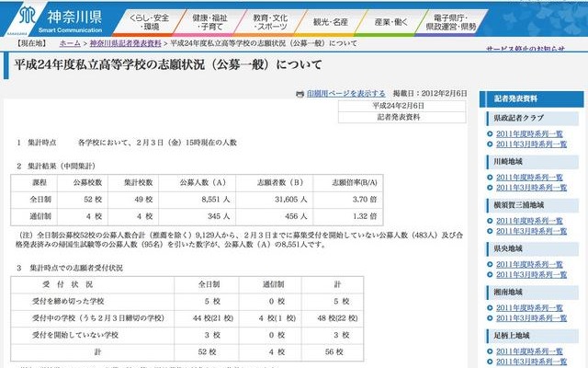The height and width of the screenshot is (368, 588).
Task: Click the 8,551 人 table cell
Action: pos(198,200)
